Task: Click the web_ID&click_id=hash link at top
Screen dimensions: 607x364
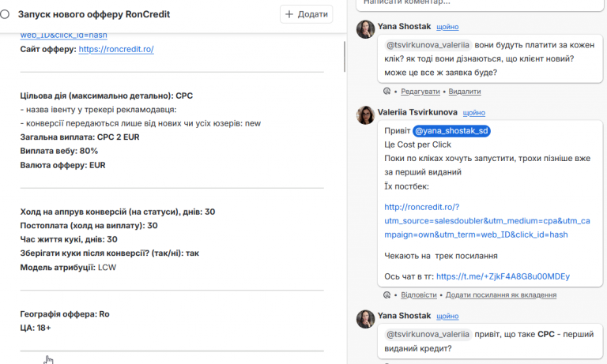Action: (63, 36)
